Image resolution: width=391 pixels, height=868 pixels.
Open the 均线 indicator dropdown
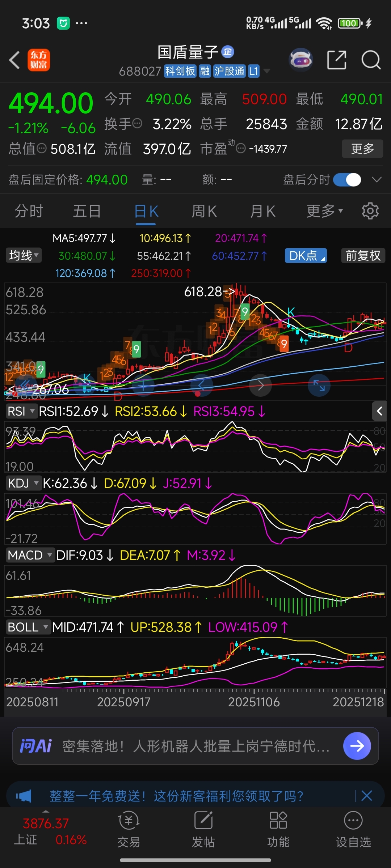click(24, 255)
